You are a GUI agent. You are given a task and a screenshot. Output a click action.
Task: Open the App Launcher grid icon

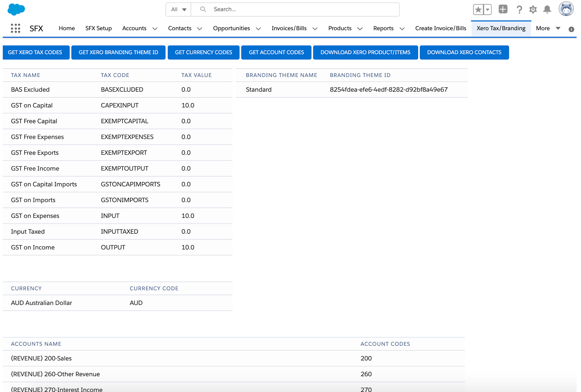(15, 28)
